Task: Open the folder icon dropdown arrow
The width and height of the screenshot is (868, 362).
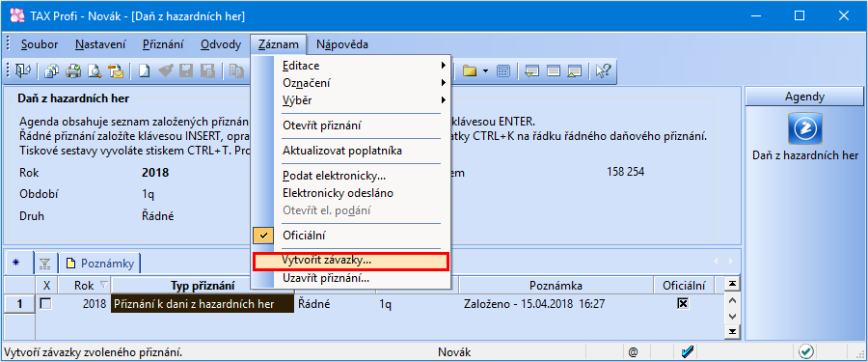Action: 484,71
